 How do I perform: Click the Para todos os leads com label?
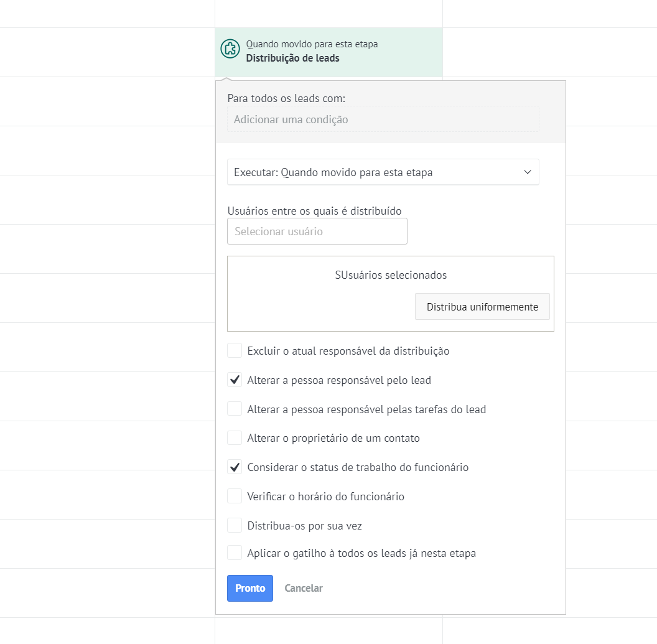(286, 98)
